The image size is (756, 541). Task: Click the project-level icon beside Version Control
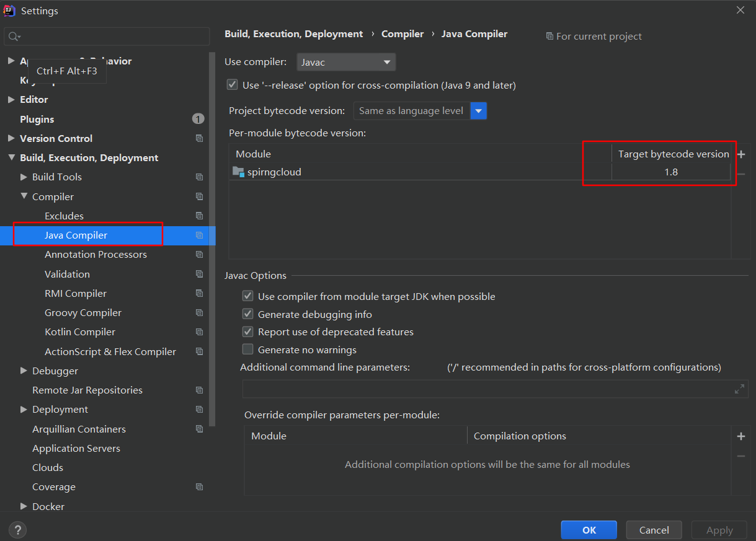199,139
